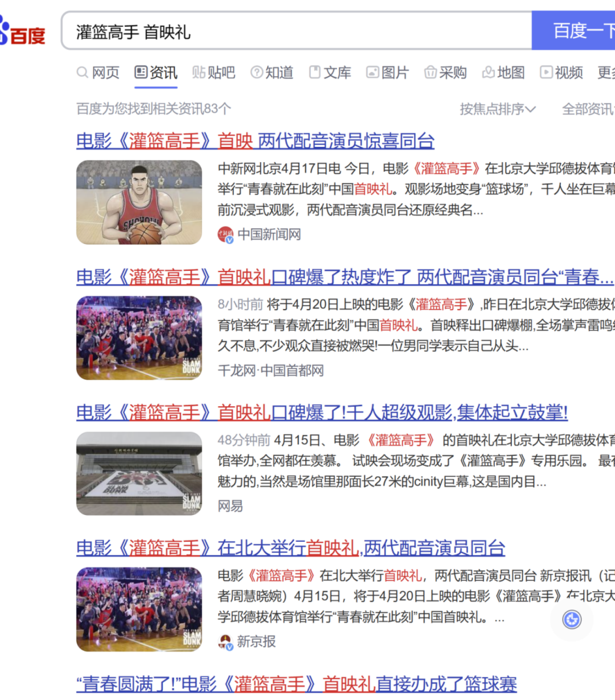Click the floating blue round assistant icon
This screenshot has height=700, width=615.
tap(572, 619)
